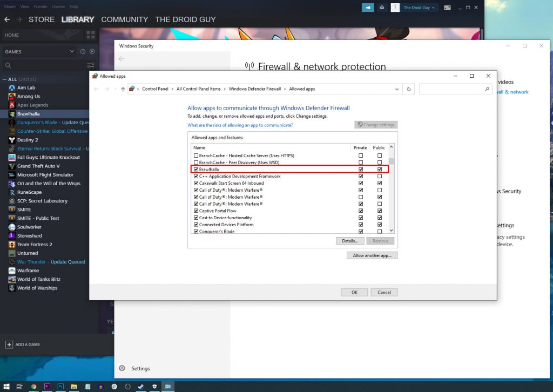
Task: Click the Allowed apps search field
Action: [455, 89]
